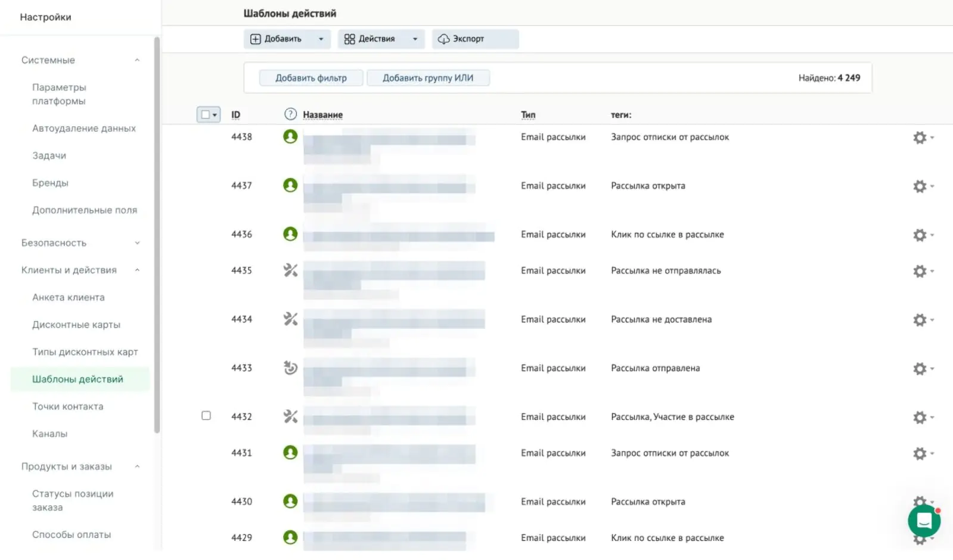This screenshot has height=560, width=953.
Task: Open the green chat support widget
Action: click(924, 521)
